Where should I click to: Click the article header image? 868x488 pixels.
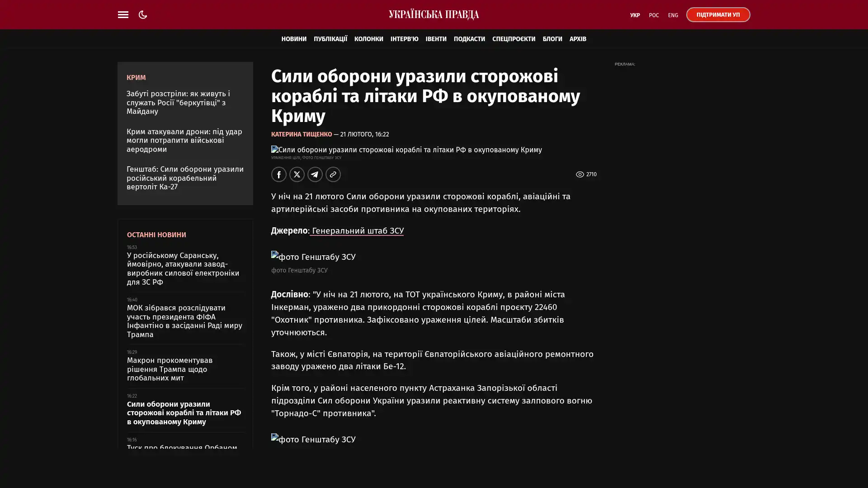[x=406, y=150]
